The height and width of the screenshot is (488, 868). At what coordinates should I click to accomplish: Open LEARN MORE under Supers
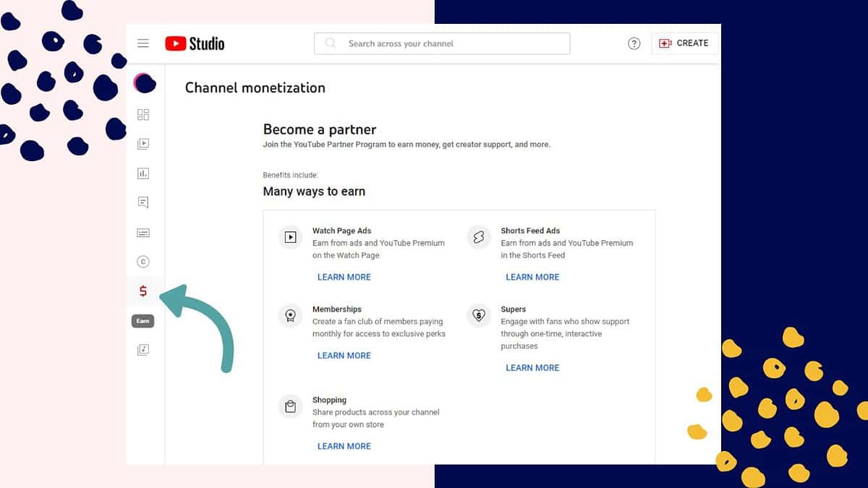point(532,367)
